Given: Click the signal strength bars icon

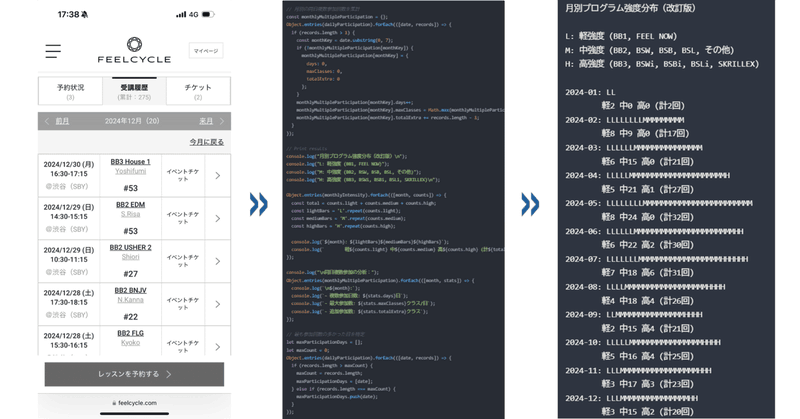Looking at the screenshot, I should pyautogui.click(x=181, y=15).
